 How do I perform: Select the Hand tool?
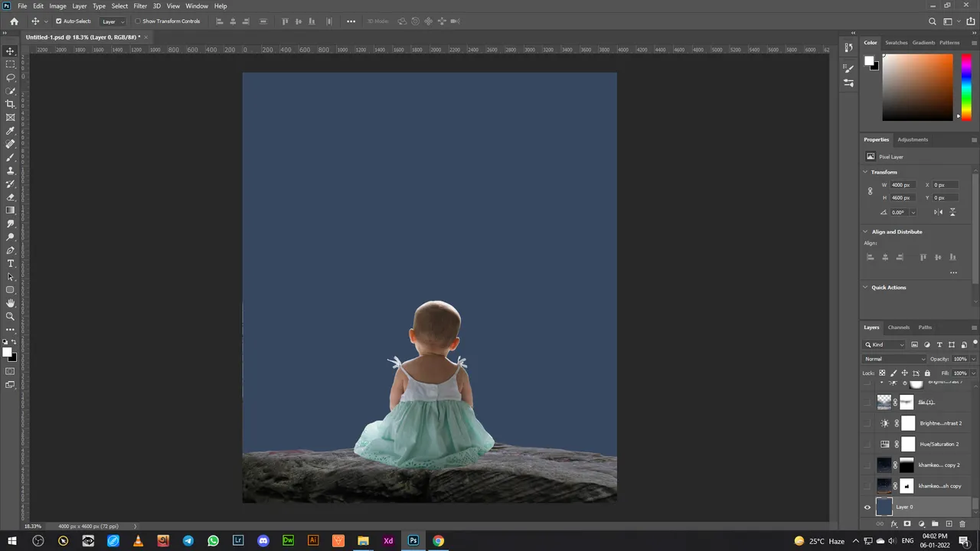click(x=10, y=303)
